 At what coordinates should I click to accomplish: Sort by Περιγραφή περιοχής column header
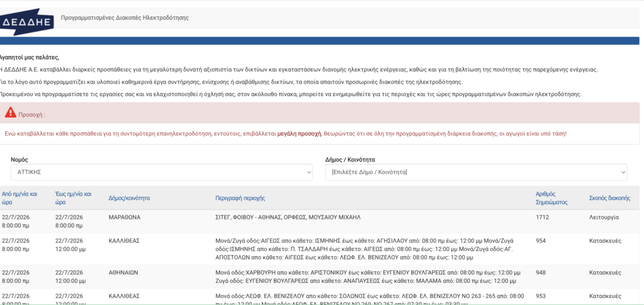click(240, 198)
